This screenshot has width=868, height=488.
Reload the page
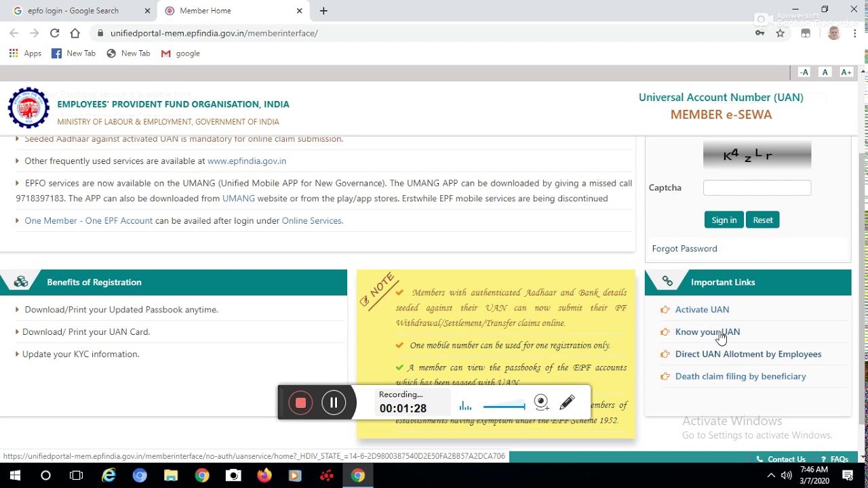(x=55, y=33)
